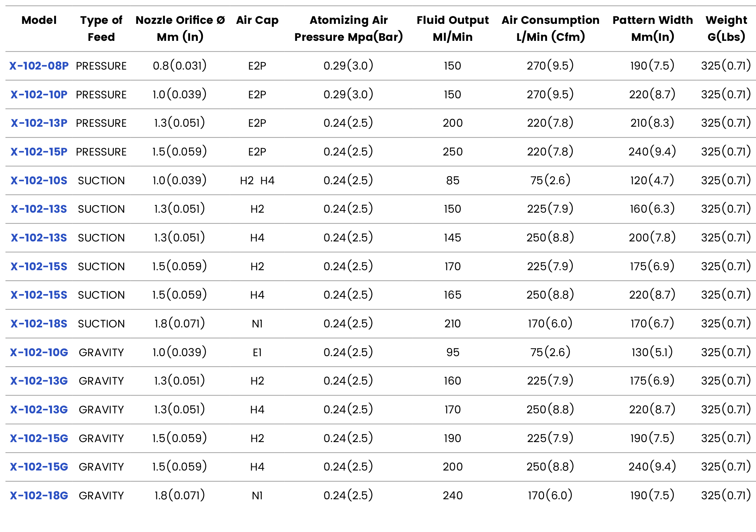The height and width of the screenshot is (532, 756).
Task: Click X-102-13S link with H4 air cap
Action: [39, 238]
